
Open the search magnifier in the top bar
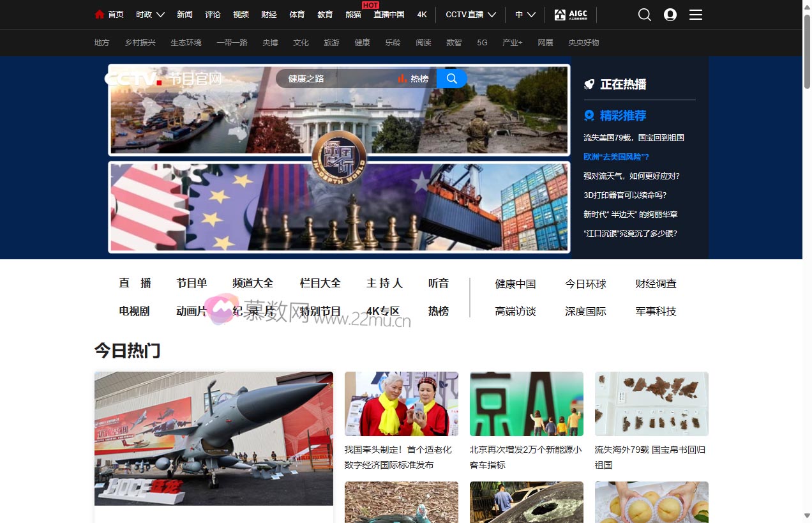click(x=644, y=14)
